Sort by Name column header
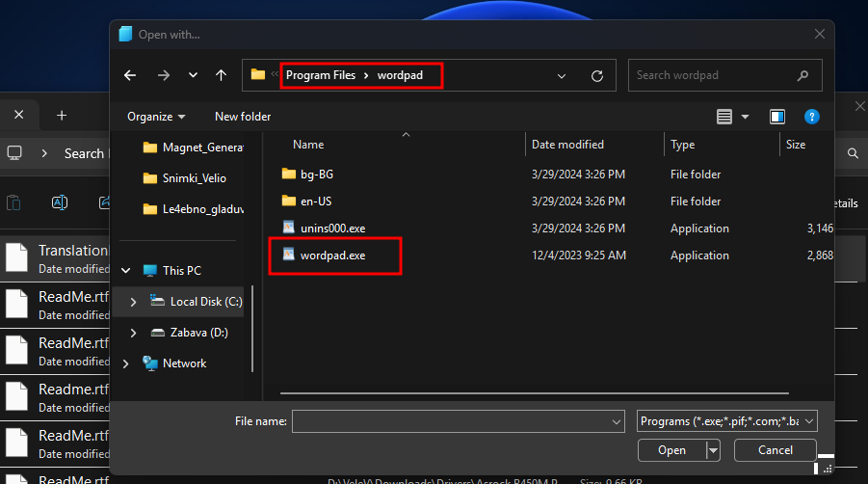Image resolution: width=868 pixels, height=484 pixels. (308, 145)
